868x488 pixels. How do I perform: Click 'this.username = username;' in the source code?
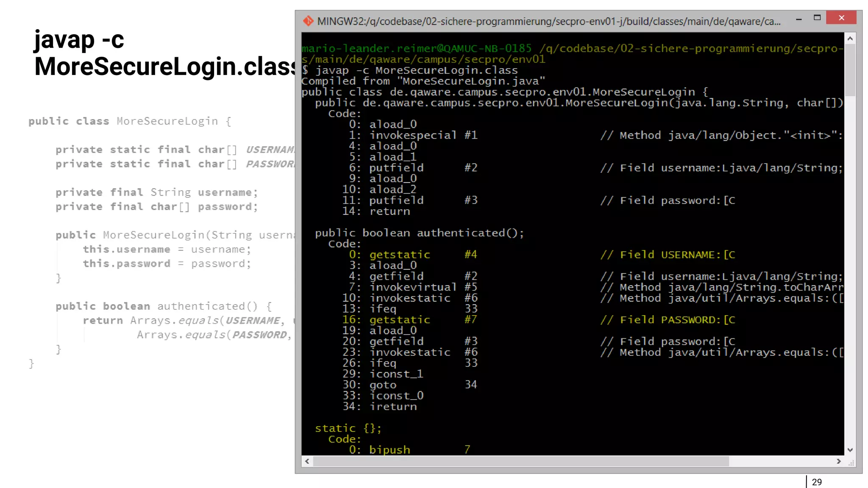167,249
